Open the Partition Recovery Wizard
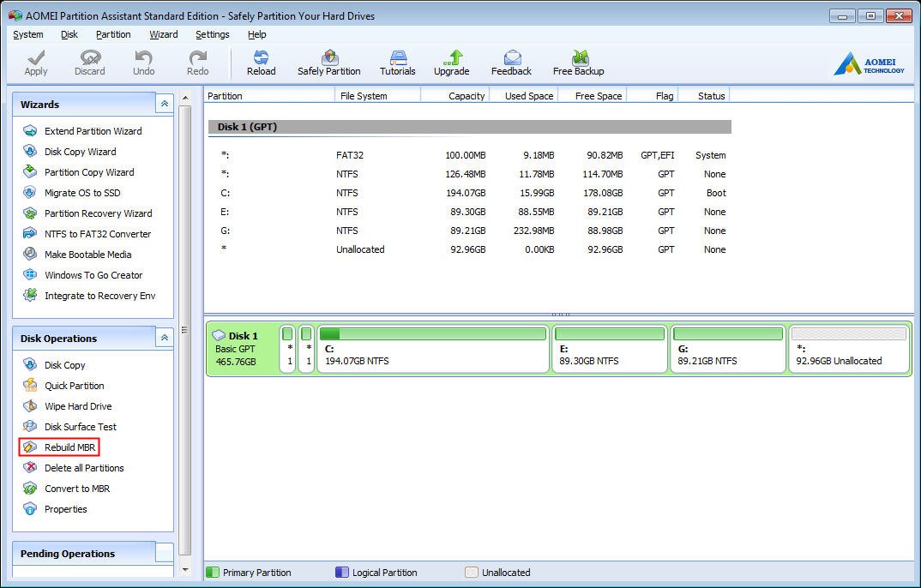 coord(87,213)
